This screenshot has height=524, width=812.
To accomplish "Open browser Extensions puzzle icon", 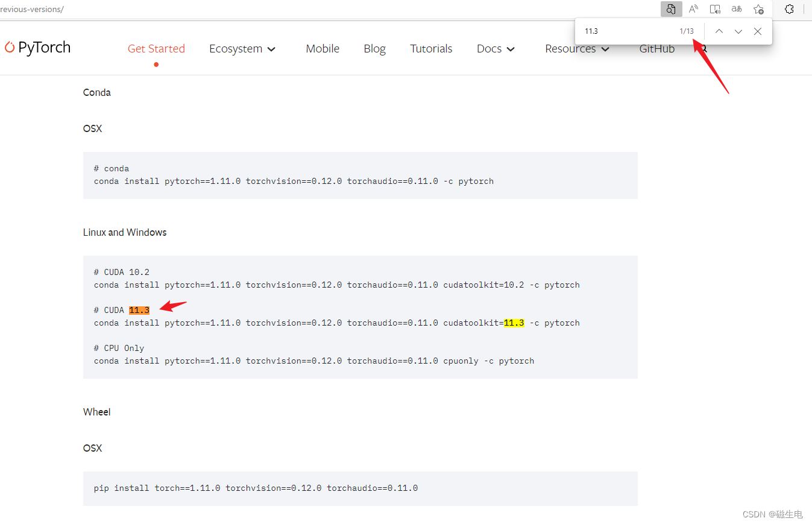I will tap(789, 9).
